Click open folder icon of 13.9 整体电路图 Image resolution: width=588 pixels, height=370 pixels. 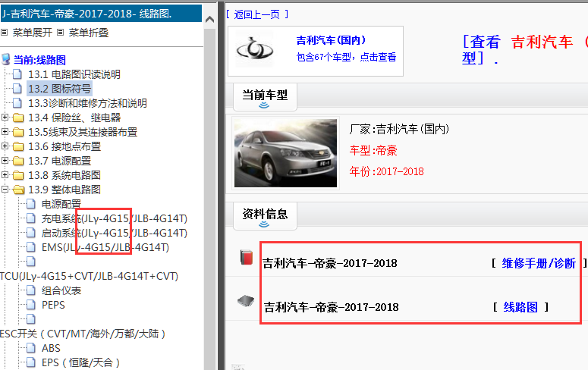18,190
